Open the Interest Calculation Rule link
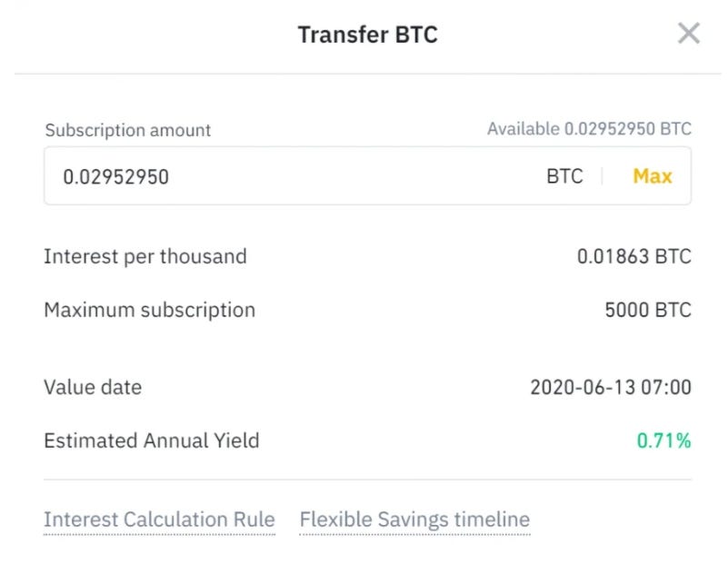This screenshot has width=728, height=564. click(159, 519)
